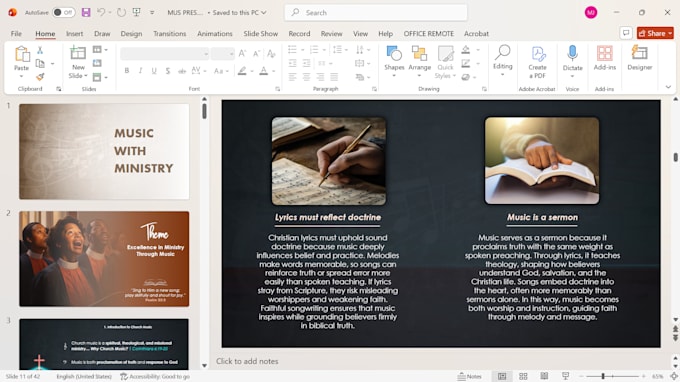Apply text highlight color
The width and height of the screenshot is (680, 382).
pos(242,71)
